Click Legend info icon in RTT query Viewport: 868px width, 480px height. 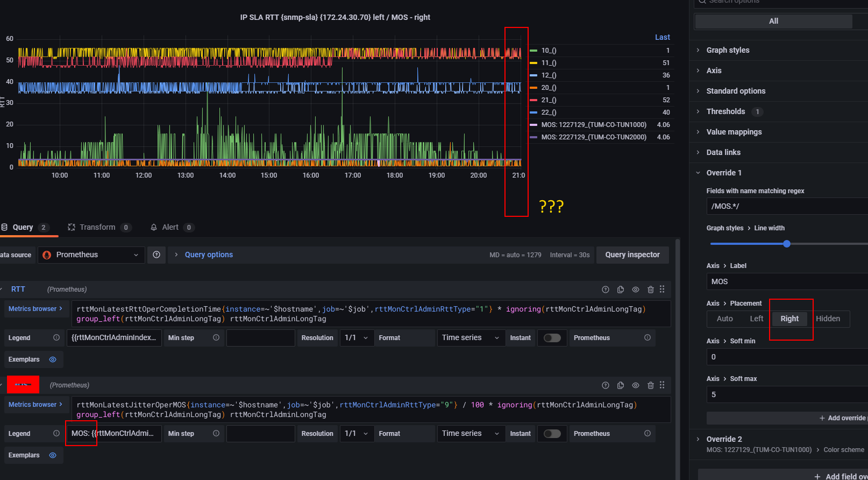(x=56, y=338)
